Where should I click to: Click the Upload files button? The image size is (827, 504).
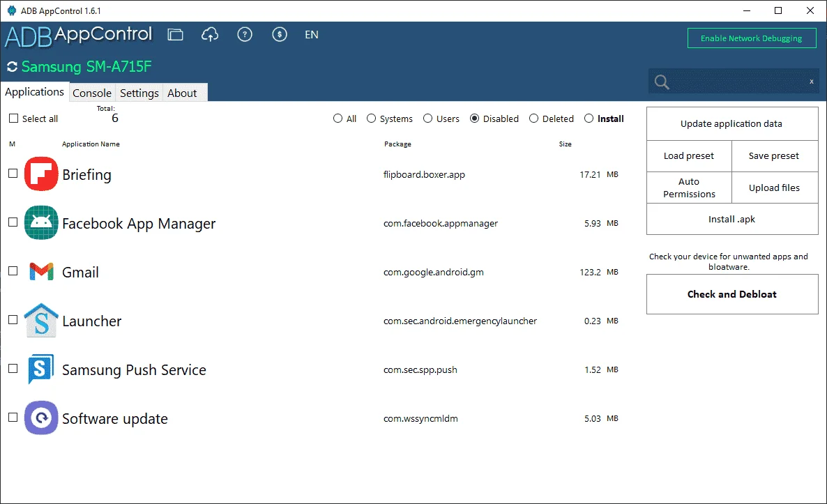[774, 188]
